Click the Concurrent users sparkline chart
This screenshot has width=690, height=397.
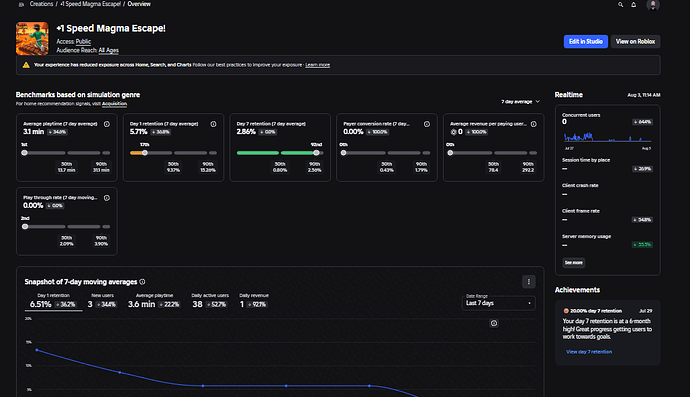point(607,137)
